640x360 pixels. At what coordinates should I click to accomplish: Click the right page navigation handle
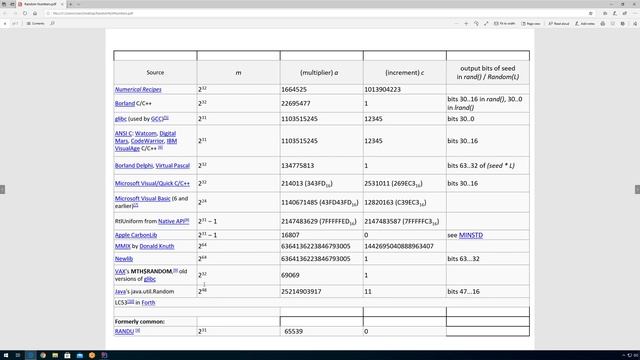pos(637,189)
